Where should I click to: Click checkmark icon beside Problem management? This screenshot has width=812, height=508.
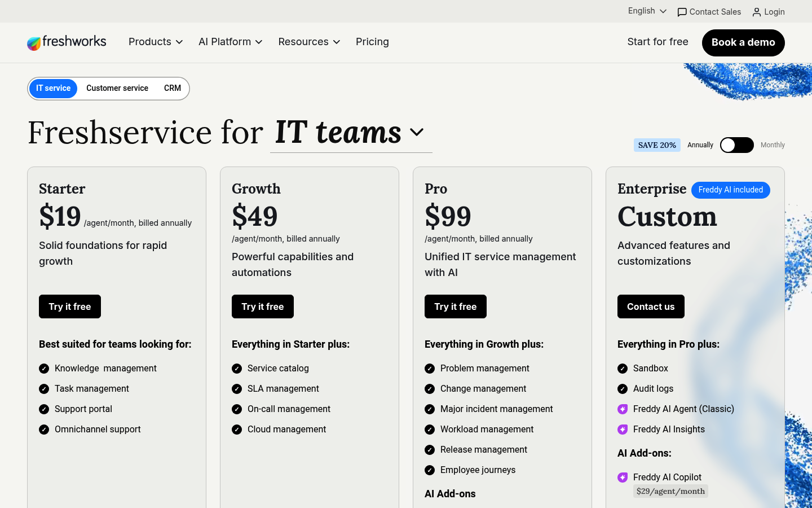(x=430, y=369)
